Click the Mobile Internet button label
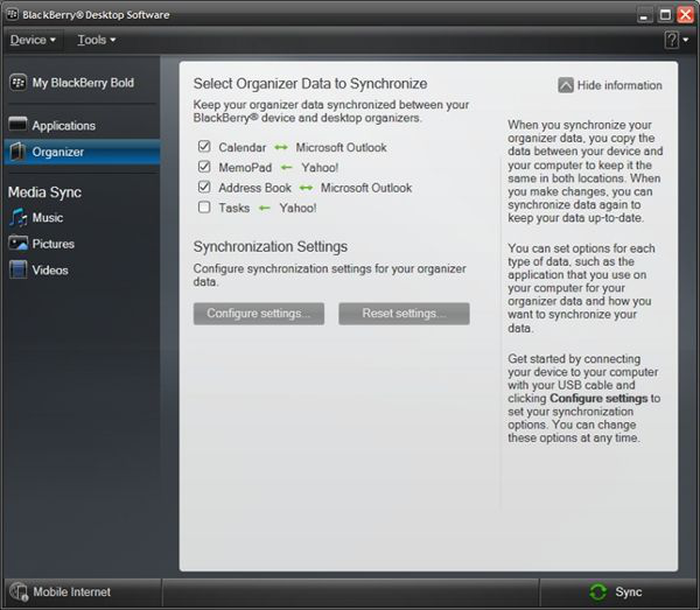 coord(72,592)
